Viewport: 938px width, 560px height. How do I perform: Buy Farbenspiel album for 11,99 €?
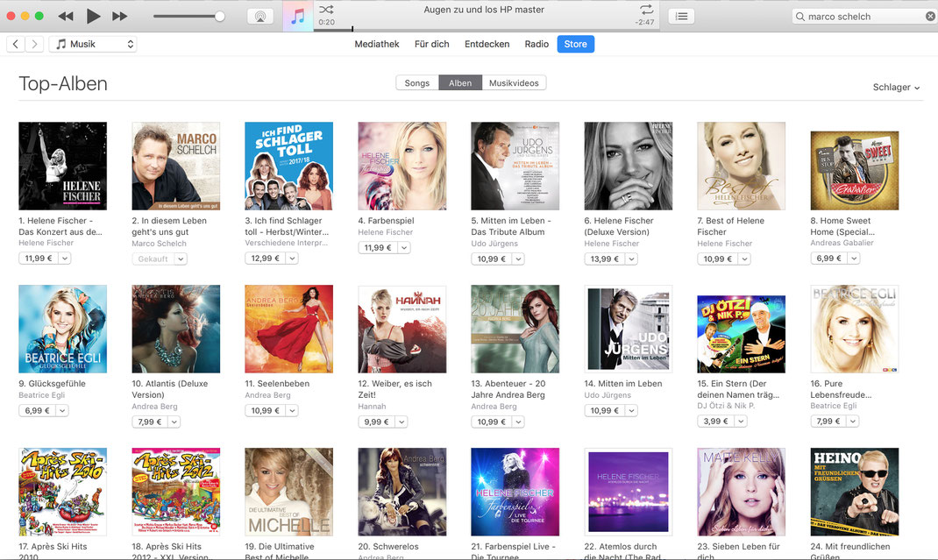(378, 248)
